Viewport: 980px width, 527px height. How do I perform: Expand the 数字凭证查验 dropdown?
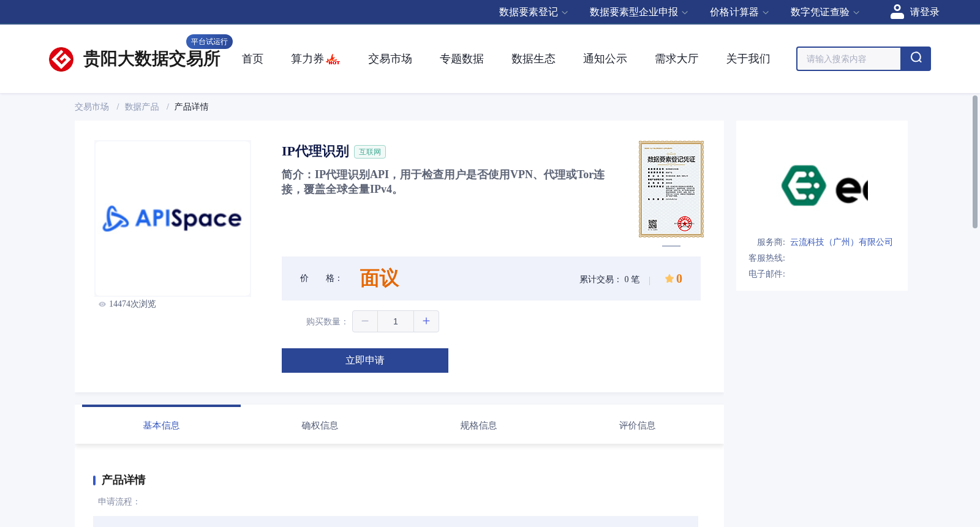(825, 12)
